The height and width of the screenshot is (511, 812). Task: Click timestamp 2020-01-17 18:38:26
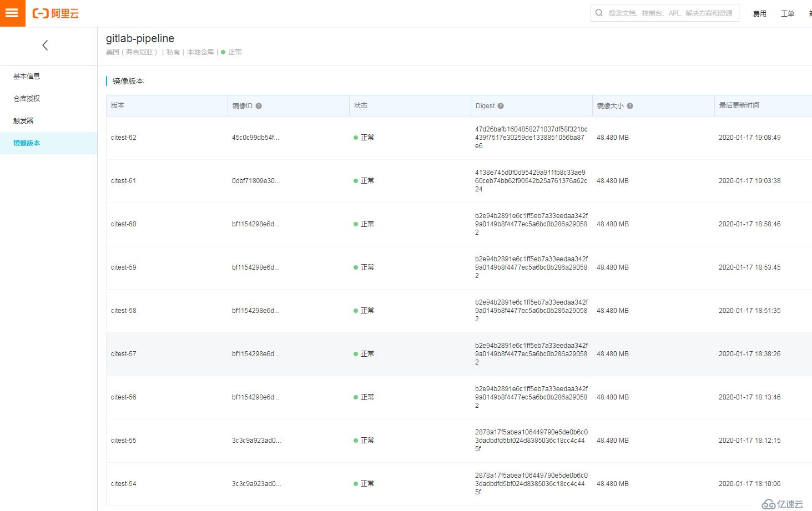point(749,354)
